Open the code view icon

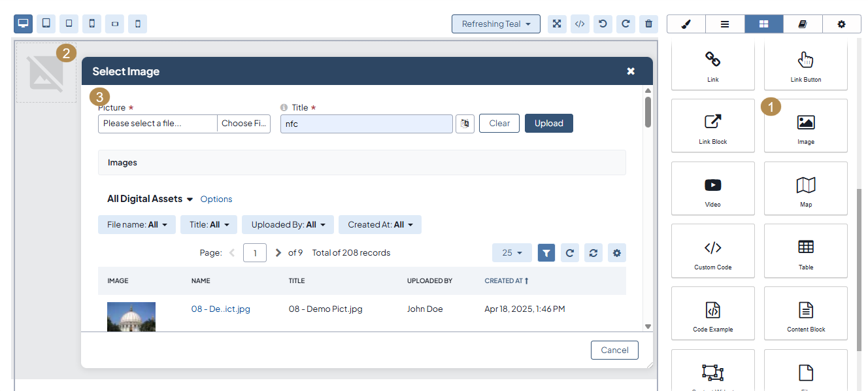580,24
